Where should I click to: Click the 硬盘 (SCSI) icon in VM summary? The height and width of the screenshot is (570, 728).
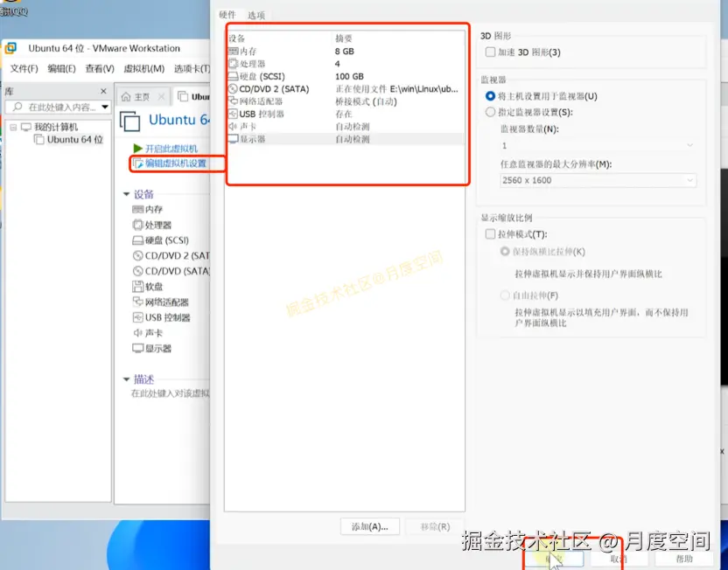[138, 240]
